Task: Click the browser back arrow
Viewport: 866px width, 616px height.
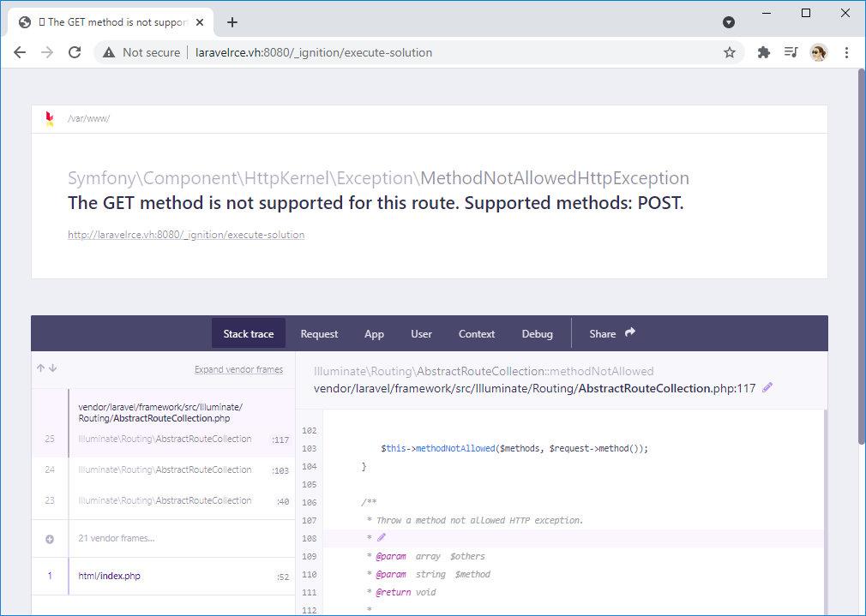Action: (20, 52)
